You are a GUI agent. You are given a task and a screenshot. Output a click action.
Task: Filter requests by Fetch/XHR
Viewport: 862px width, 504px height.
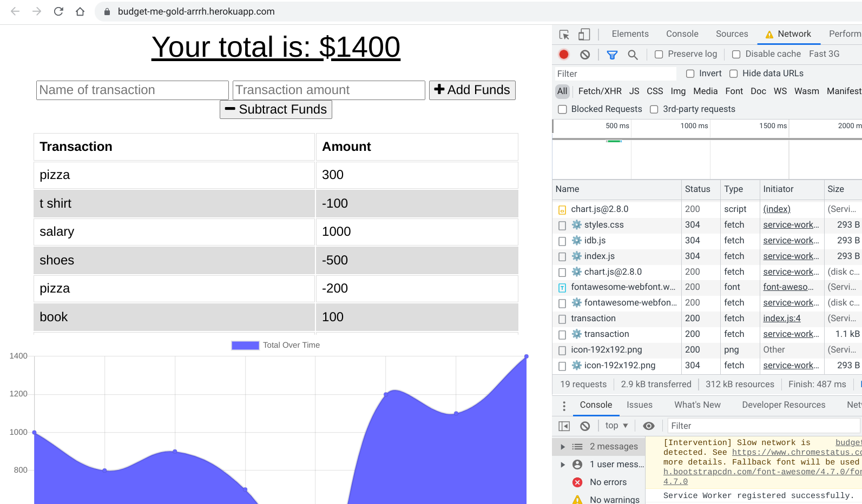pos(600,91)
